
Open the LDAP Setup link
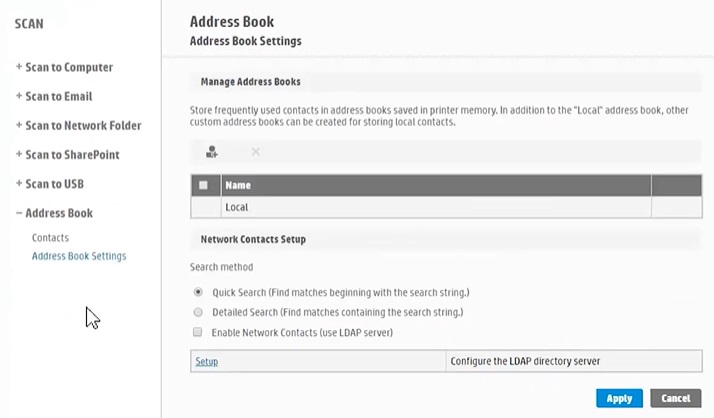pos(207,361)
